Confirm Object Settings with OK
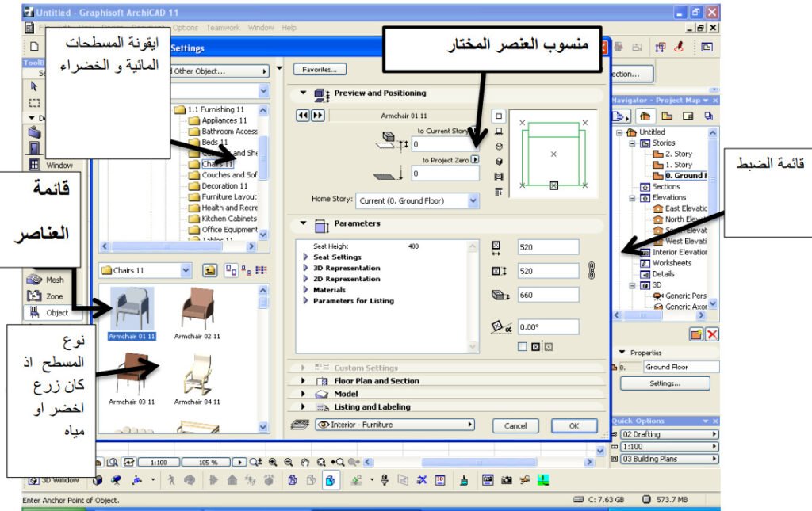The image size is (812, 511). coord(573,425)
